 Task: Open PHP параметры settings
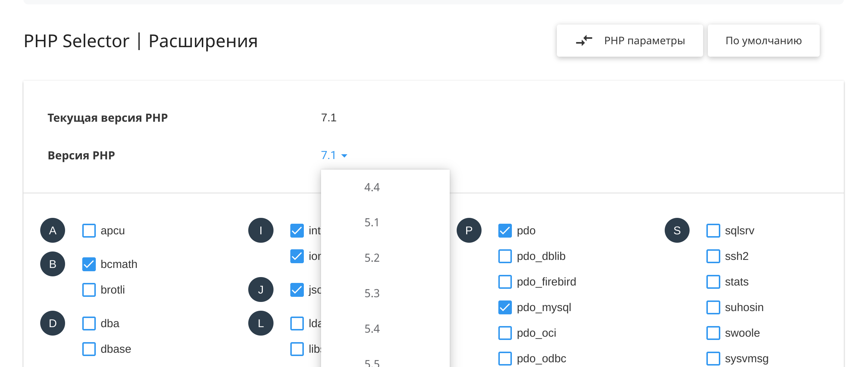click(x=644, y=41)
